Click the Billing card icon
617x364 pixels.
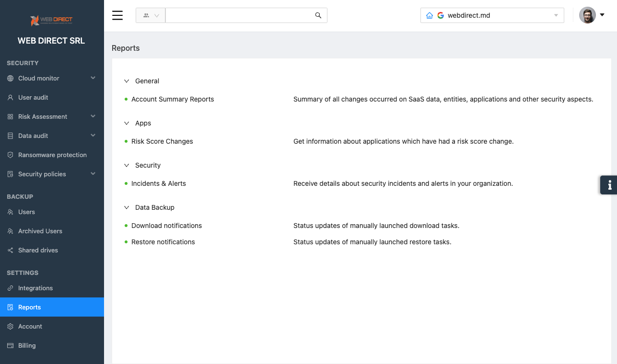pos(11,345)
